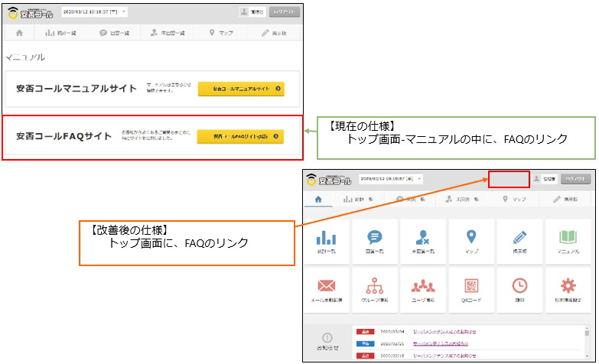Click yellow 安否コールFAQサイト button

pos(240,136)
